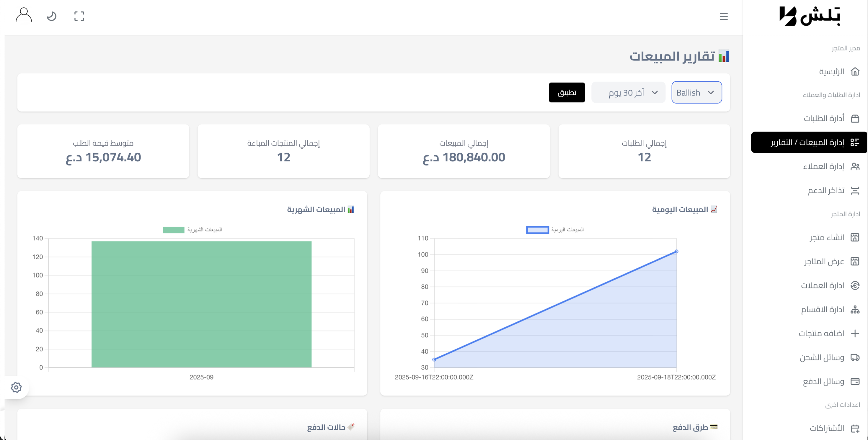This screenshot has width=868, height=440.
Task: Collapse sidebar with hamburger menu icon
Action: pyautogui.click(x=723, y=17)
